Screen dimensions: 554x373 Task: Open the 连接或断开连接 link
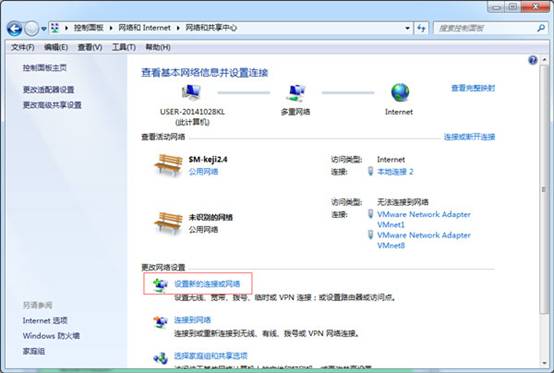(x=470, y=137)
